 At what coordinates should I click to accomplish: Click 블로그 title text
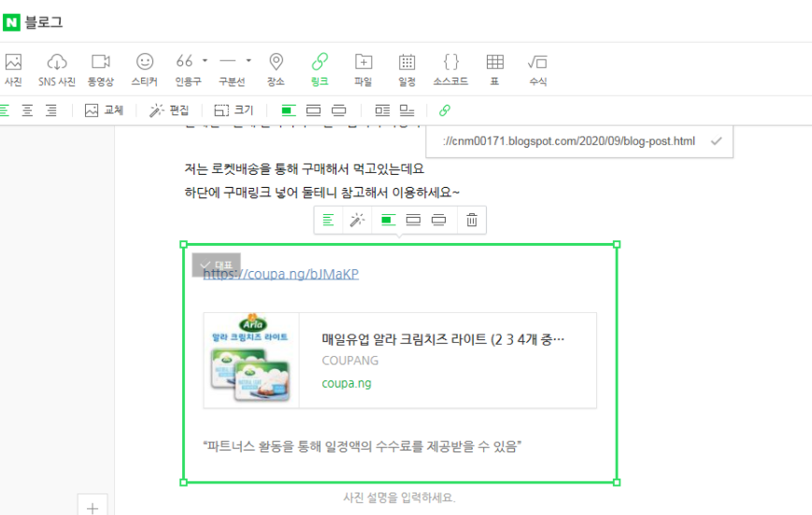point(44,22)
